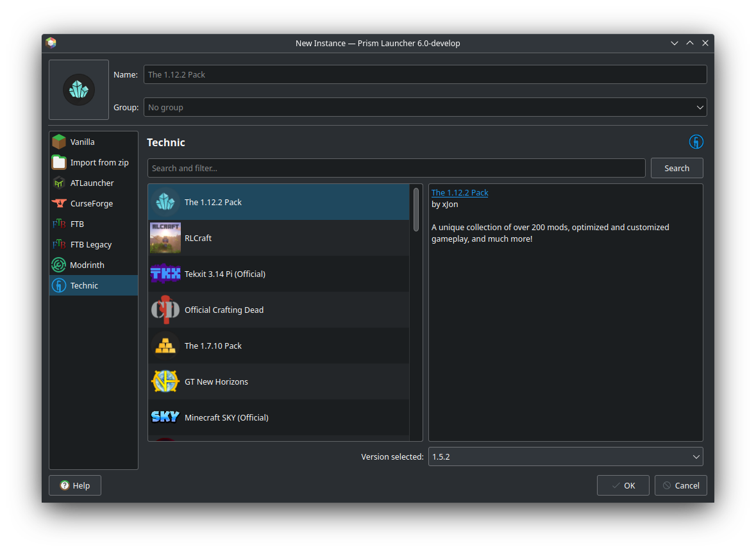Select Minecraft SKY (Official) entry

pos(279,417)
